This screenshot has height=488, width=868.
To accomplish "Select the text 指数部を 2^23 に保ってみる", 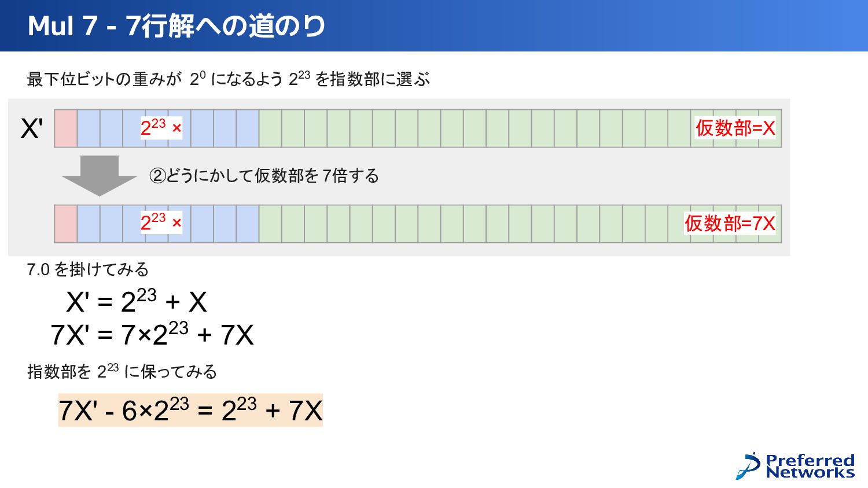I will click(122, 371).
